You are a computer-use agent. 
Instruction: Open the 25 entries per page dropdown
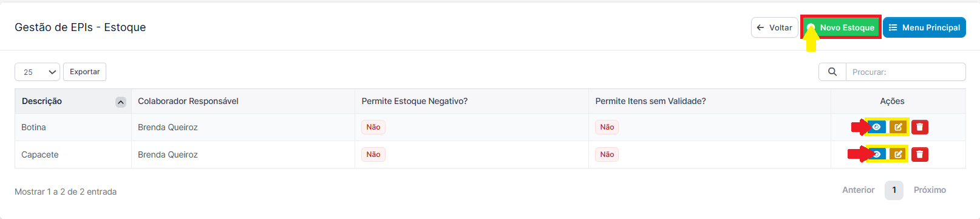(37, 72)
